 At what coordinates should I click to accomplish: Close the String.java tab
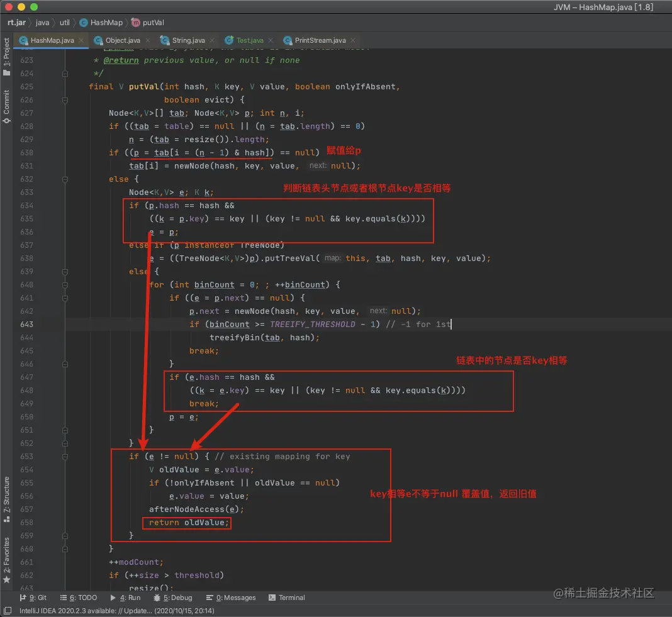point(211,40)
